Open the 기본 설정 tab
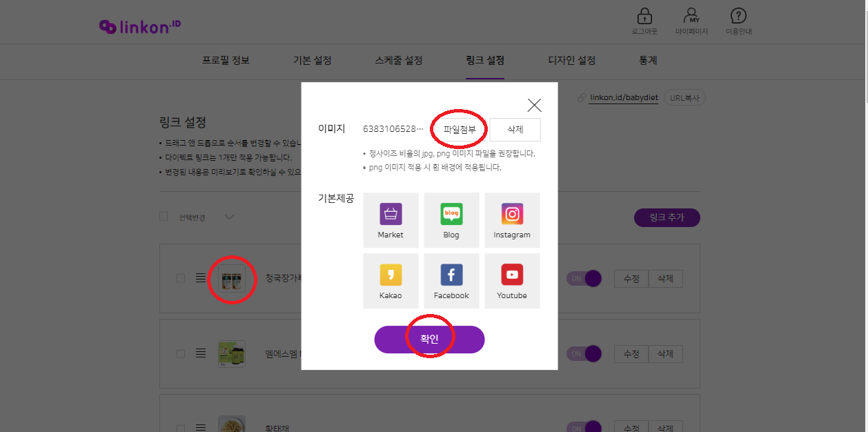 pyautogui.click(x=312, y=61)
